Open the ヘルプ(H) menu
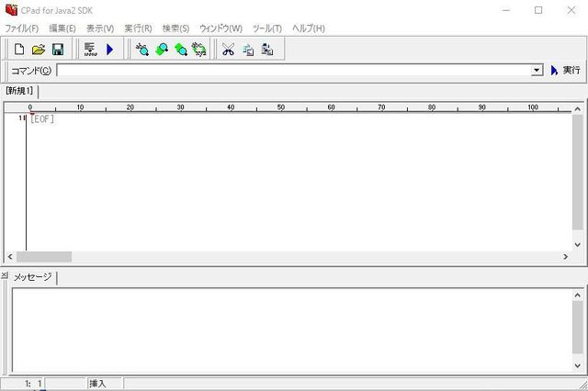Image resolution: width=588 pixels, height=391 pixels. pyautogui.click(x=309, y=28)
